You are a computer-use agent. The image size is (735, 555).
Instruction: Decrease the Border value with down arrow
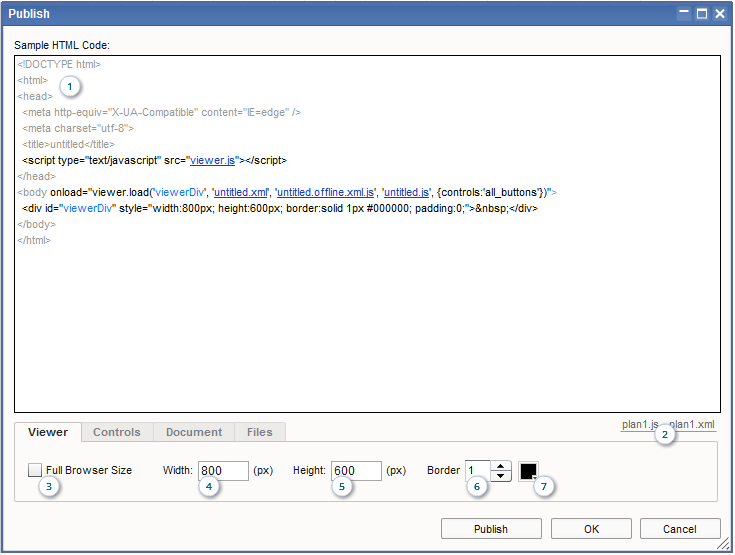click(501, 476)
